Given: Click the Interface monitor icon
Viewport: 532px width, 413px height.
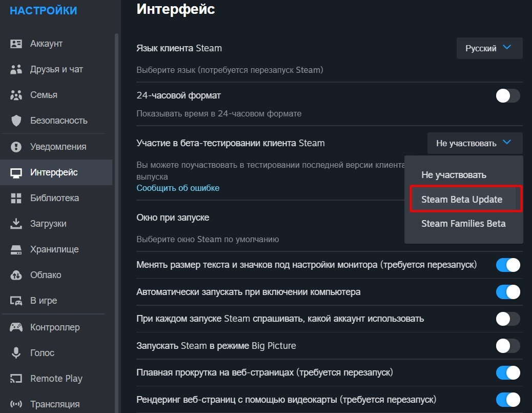Looking at the screenshot, I should (x=16, y=173).
